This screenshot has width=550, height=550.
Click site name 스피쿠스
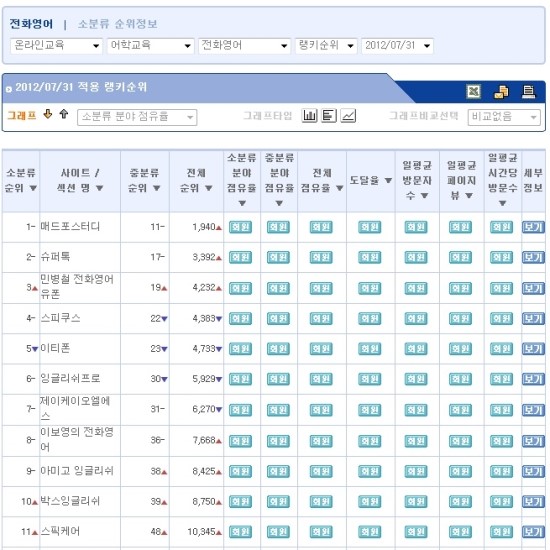point(60,318)
